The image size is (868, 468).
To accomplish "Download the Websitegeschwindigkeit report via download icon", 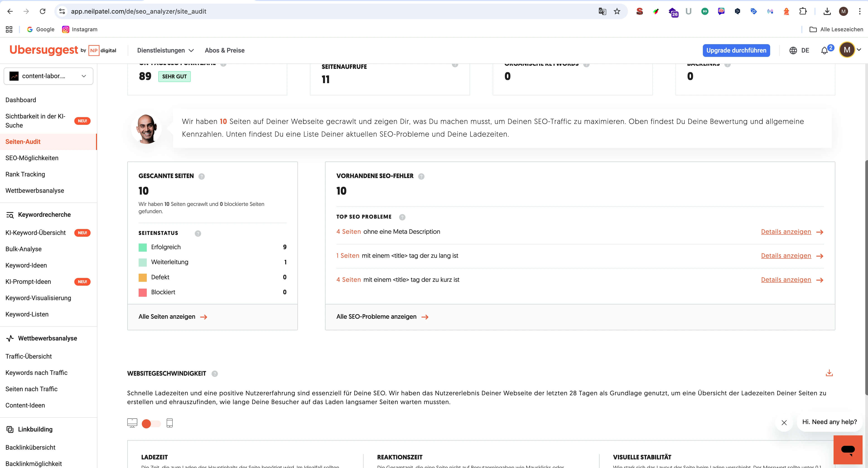I will pyautogui.click(x=829, y=373).
